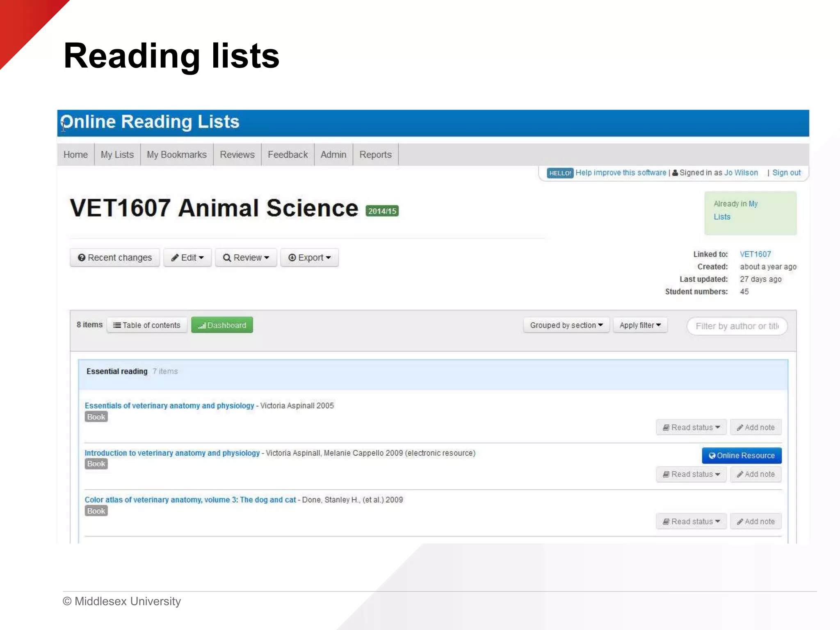840x630 pixels.
Task: Expand the Edit dropdown
Action: [x=187, y=258]
